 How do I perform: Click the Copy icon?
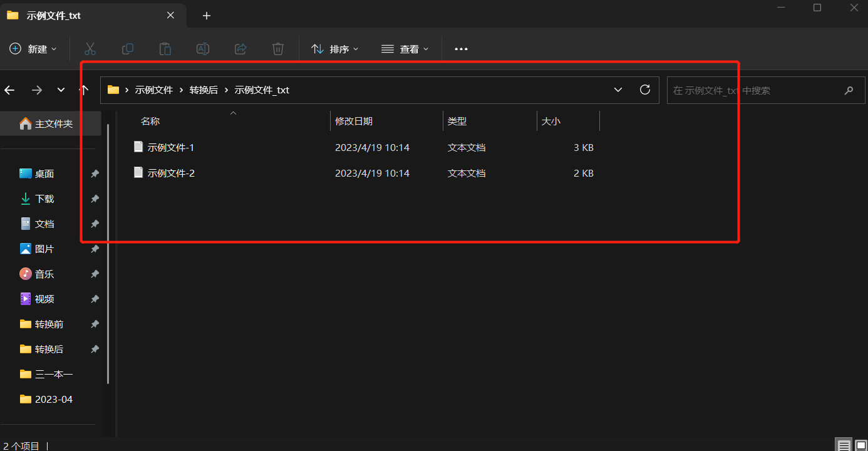127,48
